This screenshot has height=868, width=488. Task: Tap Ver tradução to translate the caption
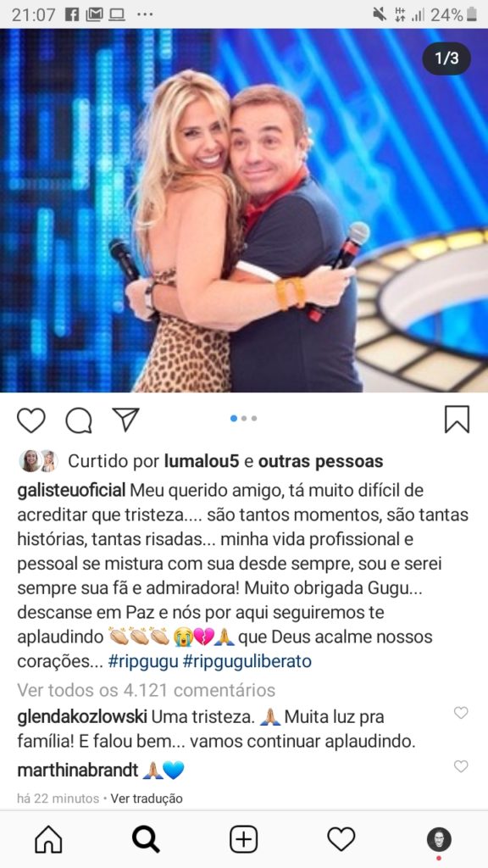[147, 798]
